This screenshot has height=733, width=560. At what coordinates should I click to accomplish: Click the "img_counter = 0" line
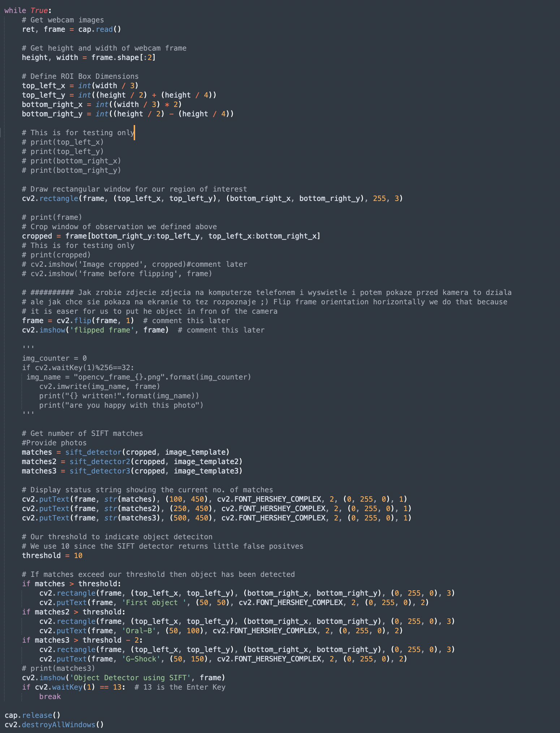tap(54, 358)
